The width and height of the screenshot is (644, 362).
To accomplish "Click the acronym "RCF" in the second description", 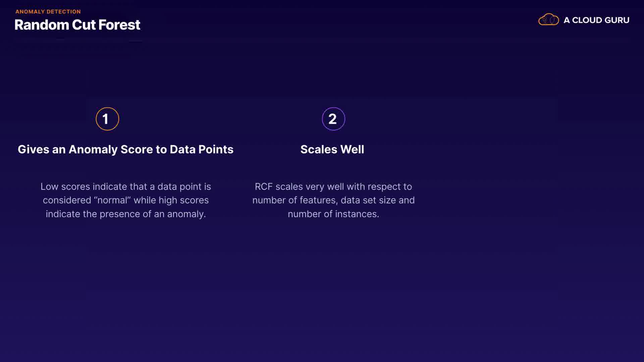I will (x=264, y=187).
